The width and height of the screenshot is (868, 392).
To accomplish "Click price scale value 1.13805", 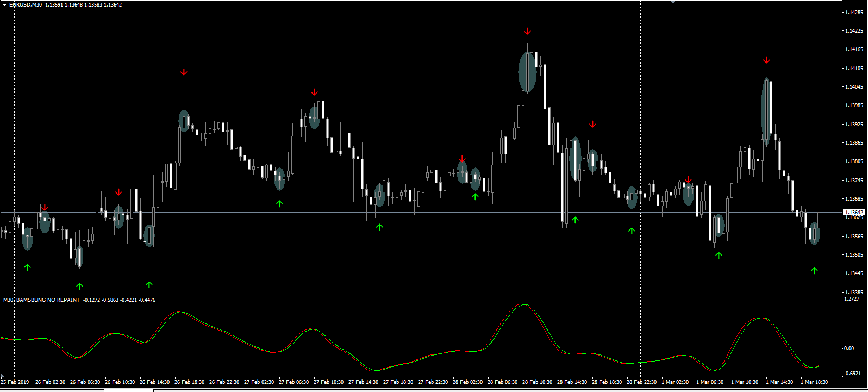I will click(x=854, y=161).
